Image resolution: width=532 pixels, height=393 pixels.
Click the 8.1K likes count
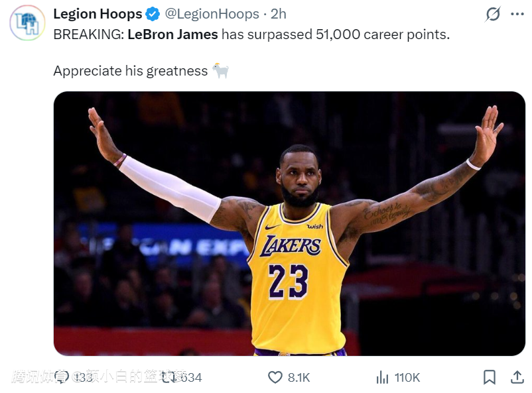(299, 377)
